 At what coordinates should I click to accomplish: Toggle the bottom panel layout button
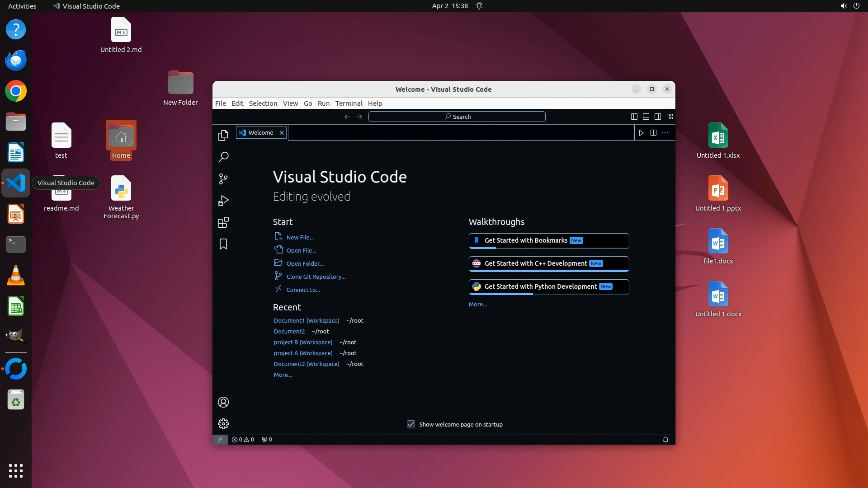[646, 117]
